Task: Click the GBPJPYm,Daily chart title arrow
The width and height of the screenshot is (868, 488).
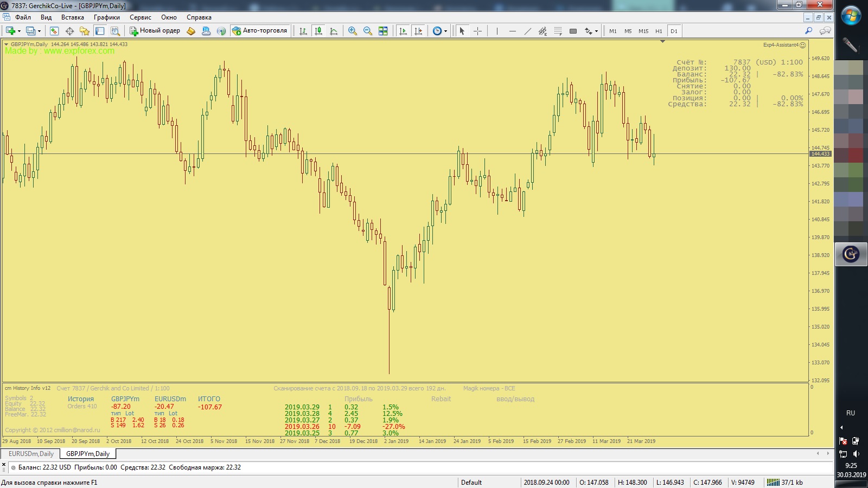Action: [x=6, y=44]
